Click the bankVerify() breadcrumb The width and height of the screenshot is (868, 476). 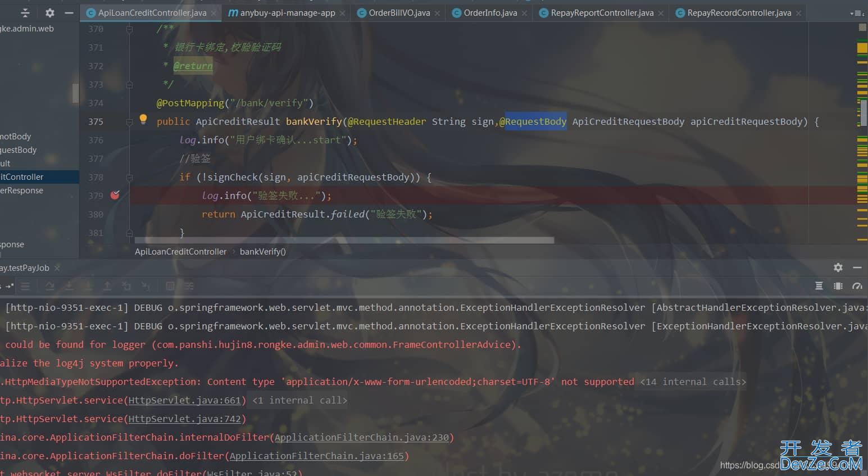coord(263,252)
